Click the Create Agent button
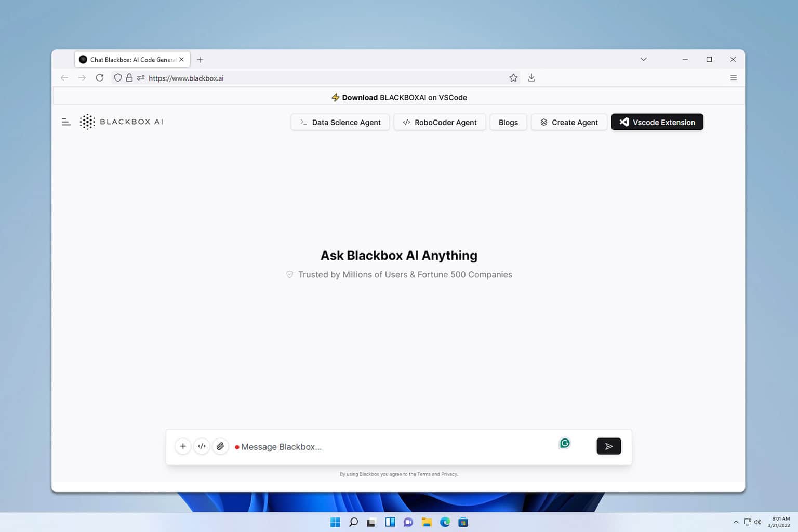 coord(569,122)
